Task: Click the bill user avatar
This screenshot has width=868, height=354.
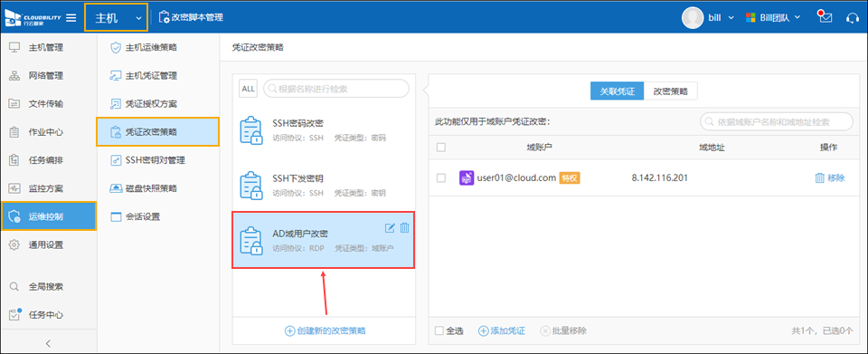Action: point(692,17)
